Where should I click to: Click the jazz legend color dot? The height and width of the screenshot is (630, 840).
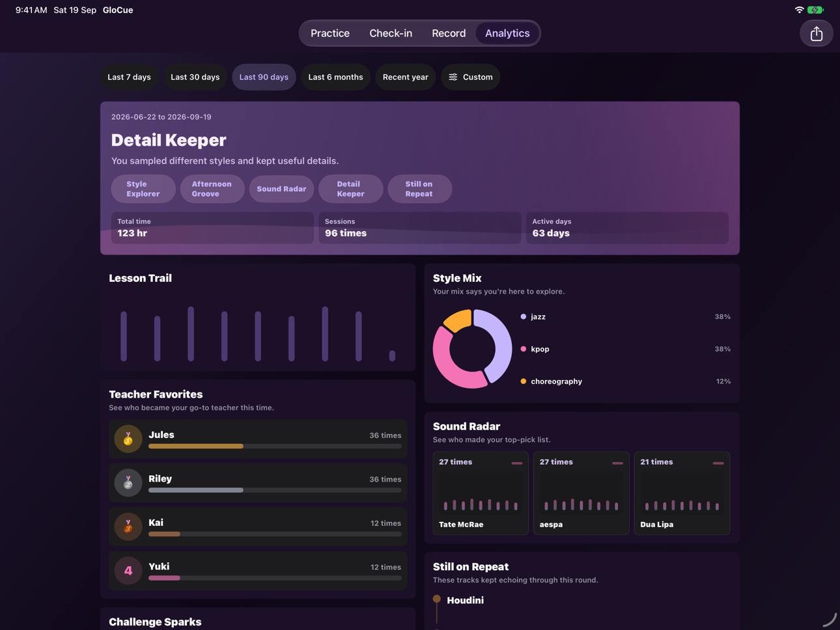coord(524,317)
